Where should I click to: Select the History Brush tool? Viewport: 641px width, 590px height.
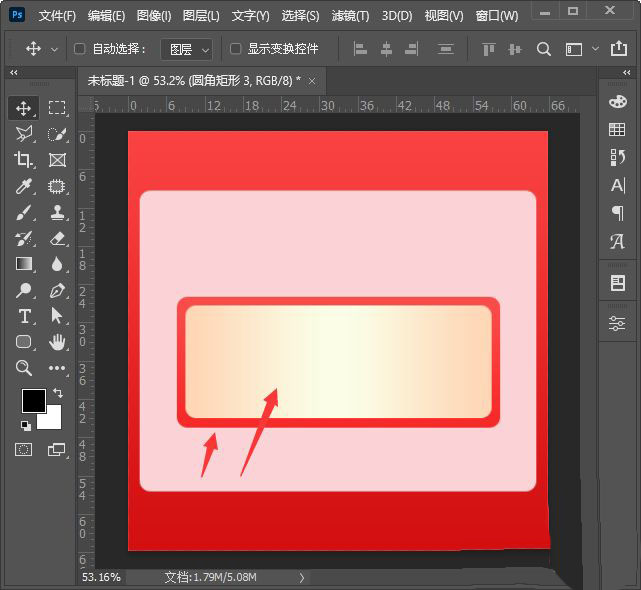[x=23, y=238]
